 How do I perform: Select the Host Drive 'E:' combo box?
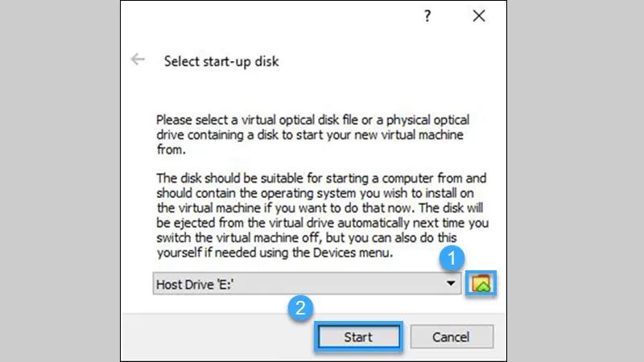coord(307,284)
